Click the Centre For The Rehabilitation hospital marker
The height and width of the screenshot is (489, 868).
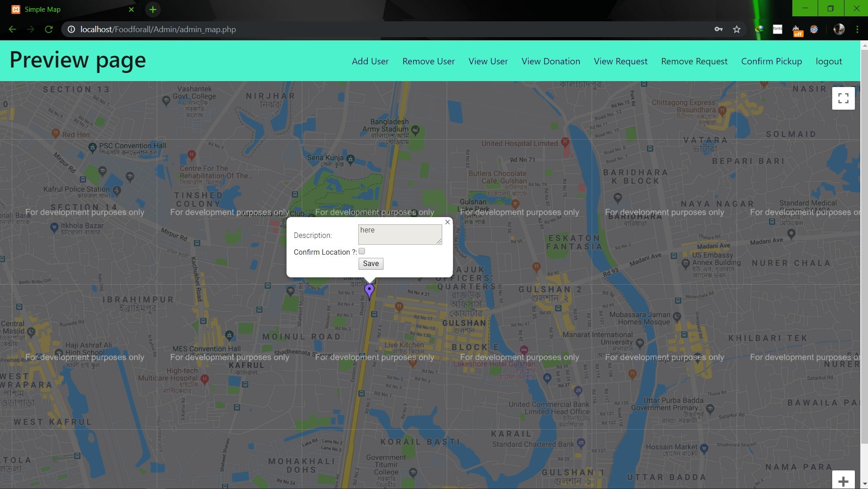(192, 155)
